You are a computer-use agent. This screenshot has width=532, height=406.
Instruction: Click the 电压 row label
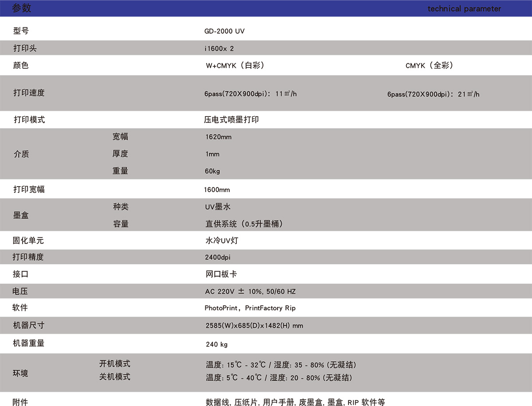20,291
